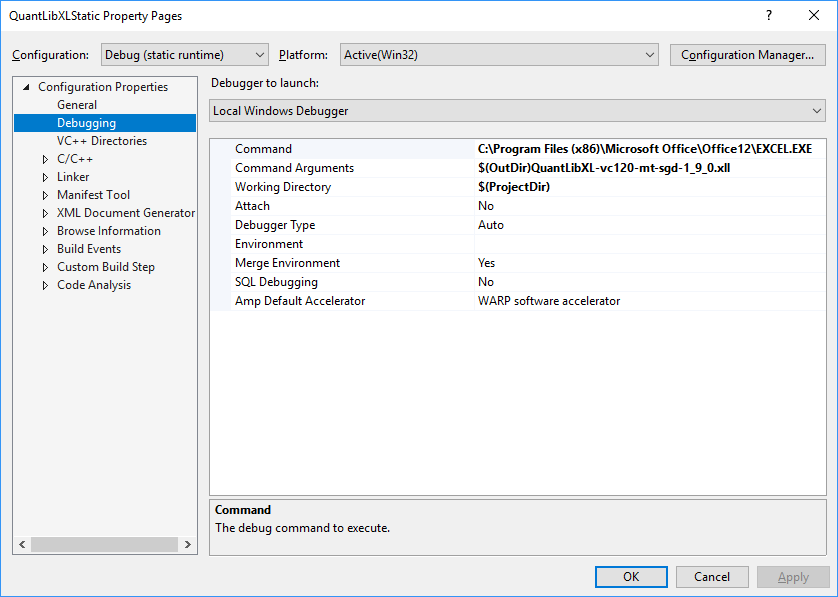Select the Code Analysis tree item
The image size is (838, 597).
pyautogui.click(x=93, y=285)
